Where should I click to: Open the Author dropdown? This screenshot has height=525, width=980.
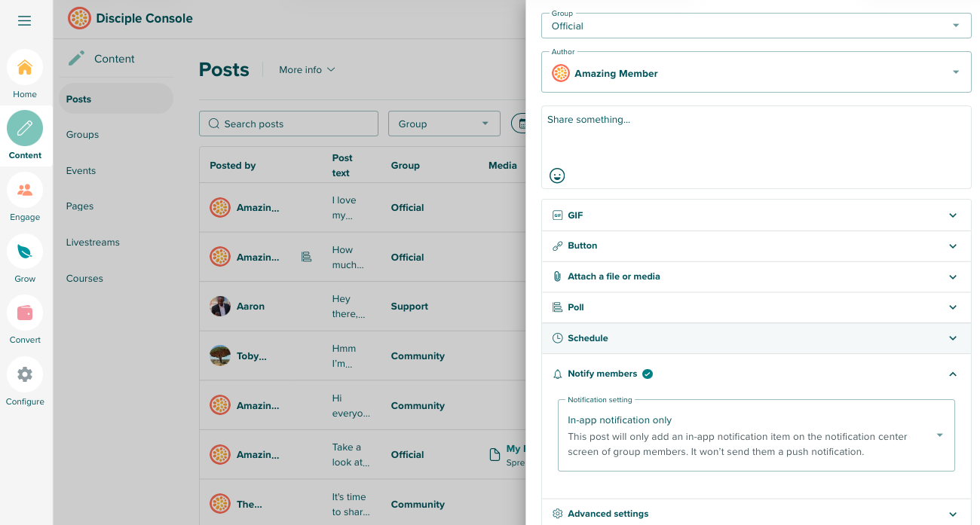(x=755, y=73)
